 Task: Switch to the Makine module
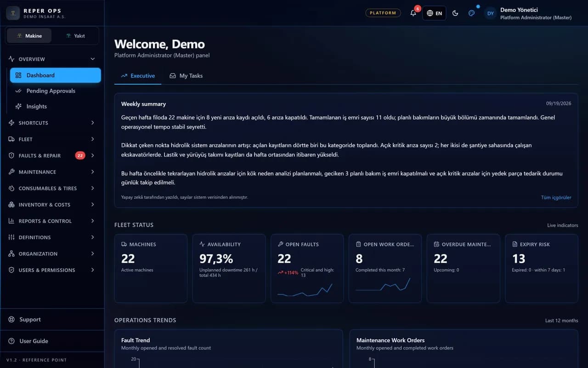[29, 36]
